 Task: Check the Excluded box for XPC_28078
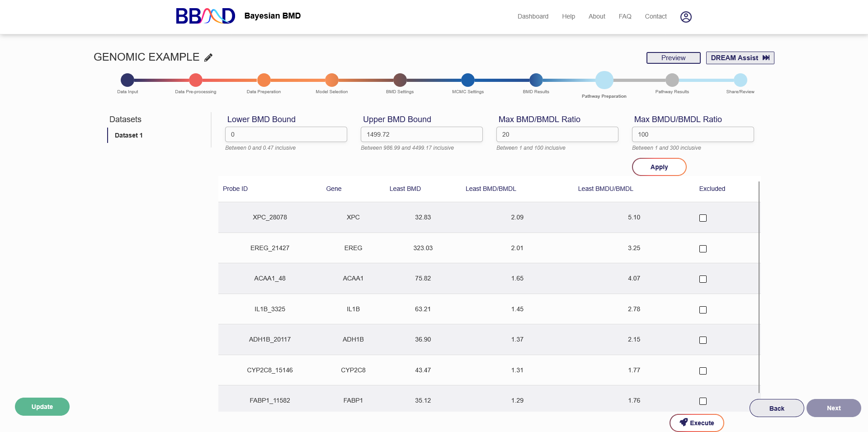pos(703,218)
